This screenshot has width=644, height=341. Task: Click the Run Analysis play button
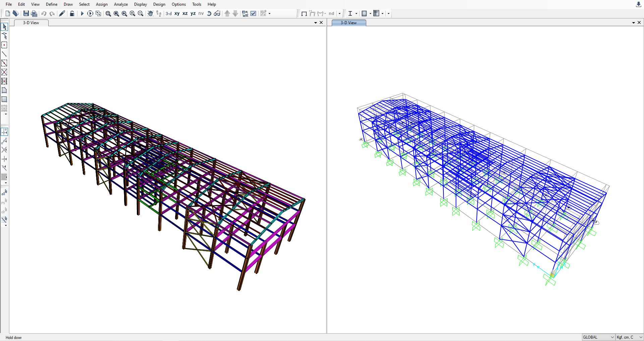[x=82, y=13]
